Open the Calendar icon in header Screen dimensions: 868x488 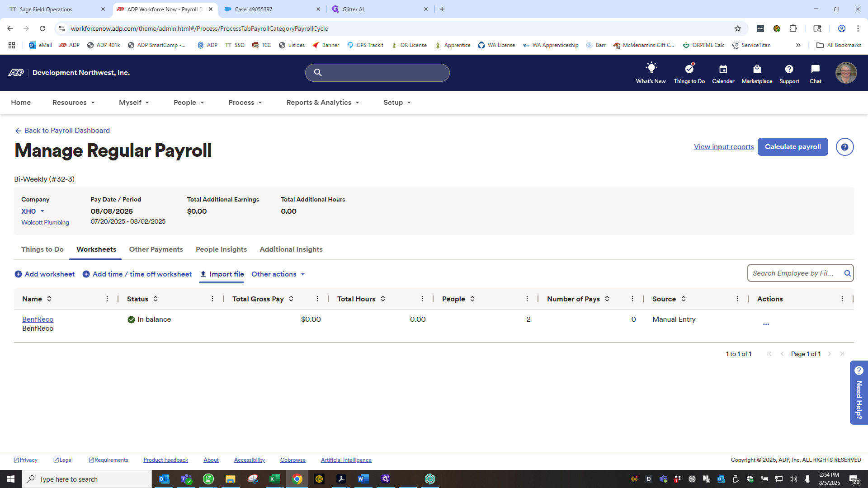pyautogui.click(x=723, y=69)
